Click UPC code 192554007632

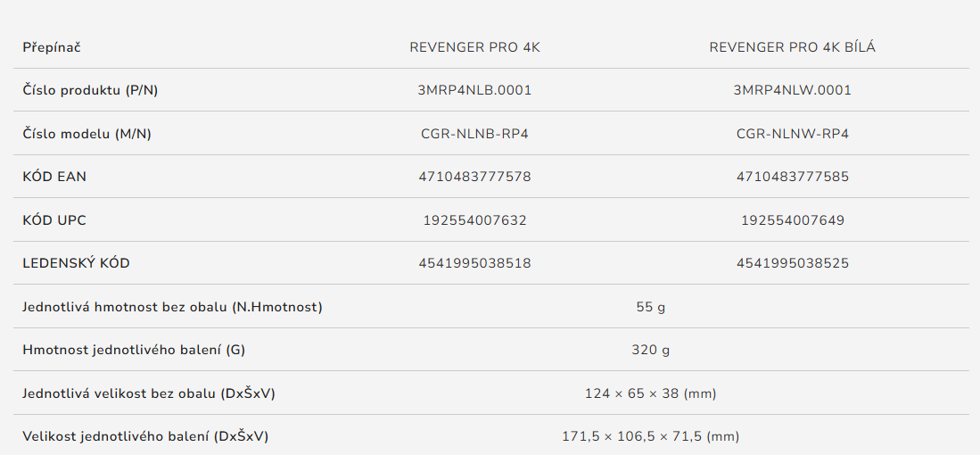pos(475,220)
